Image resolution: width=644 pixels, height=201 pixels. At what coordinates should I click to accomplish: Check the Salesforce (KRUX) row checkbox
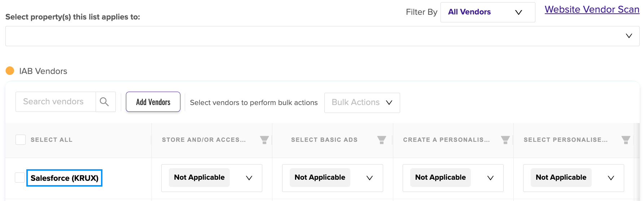[20, 178]
